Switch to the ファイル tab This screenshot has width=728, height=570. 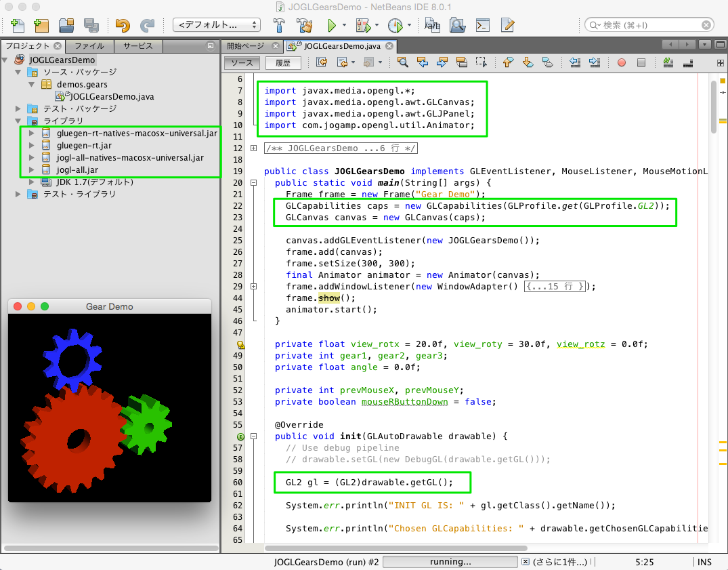[89, 46]
